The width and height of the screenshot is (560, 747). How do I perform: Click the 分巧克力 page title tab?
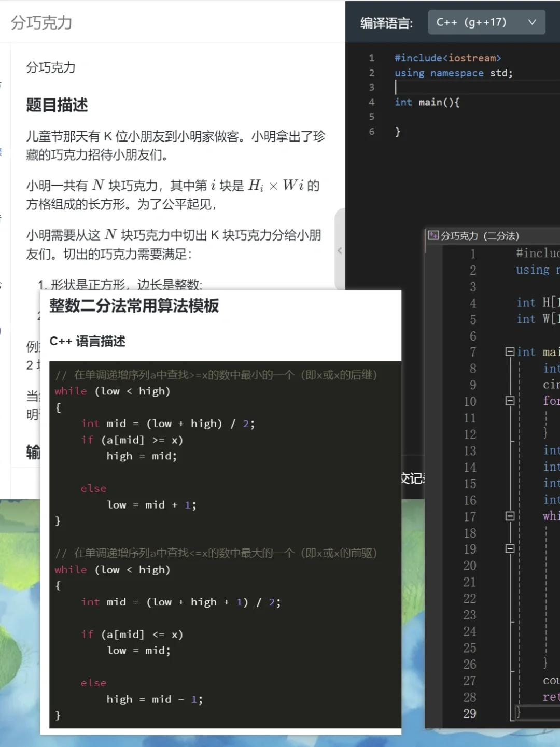pyautogui.click(x=41, y=23)
